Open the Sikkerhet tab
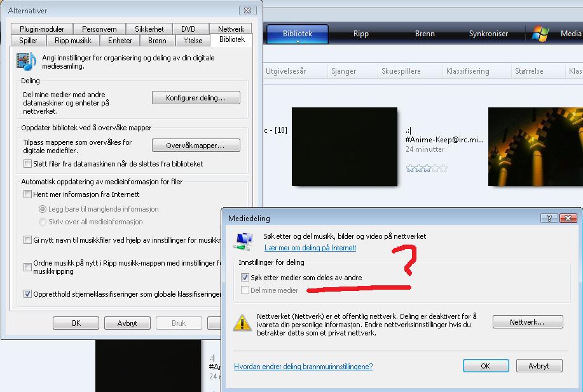This screenshot has height=392, width=583. tap(149, 29)
